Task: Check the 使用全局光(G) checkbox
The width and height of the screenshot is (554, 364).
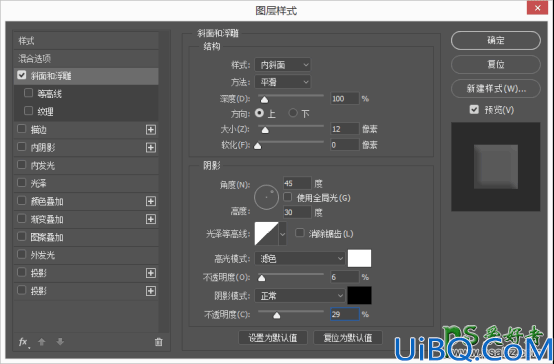Action: [288, 197]
